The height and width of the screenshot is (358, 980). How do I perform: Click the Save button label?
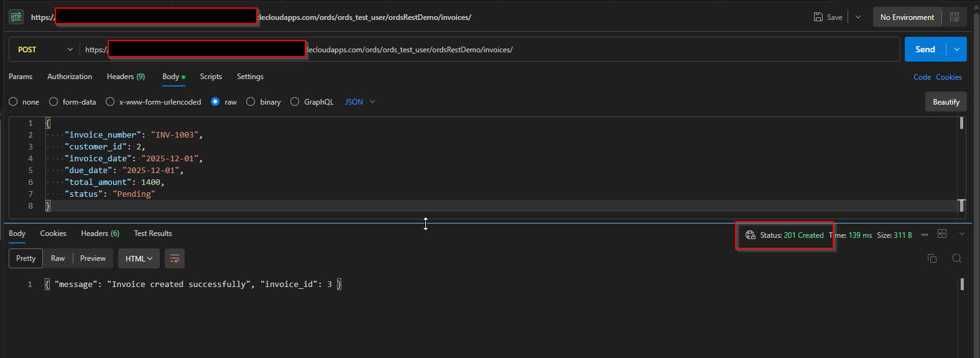[x=834, y=17]
